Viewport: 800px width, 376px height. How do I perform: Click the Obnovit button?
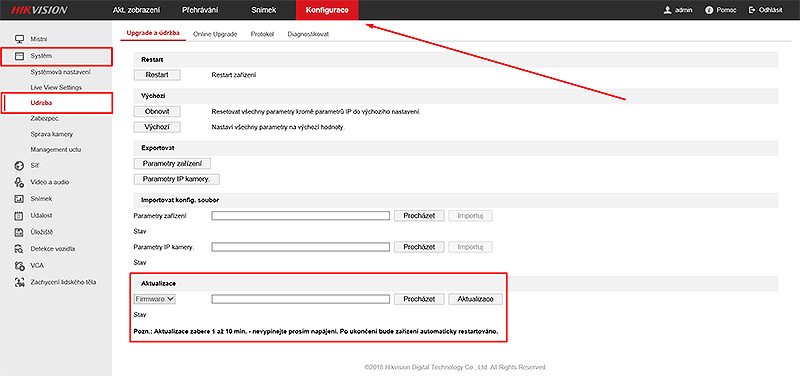157,111
